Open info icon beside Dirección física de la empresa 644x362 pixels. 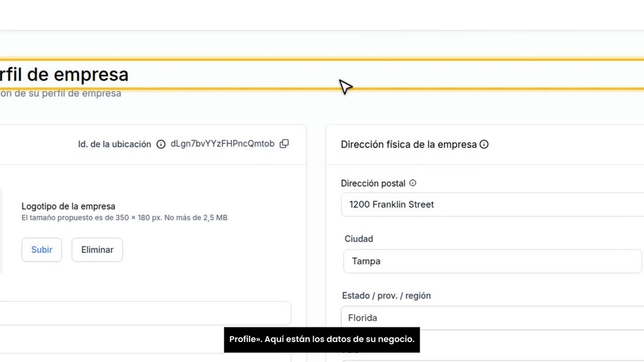pyautogui.click(x=484, y=144)
